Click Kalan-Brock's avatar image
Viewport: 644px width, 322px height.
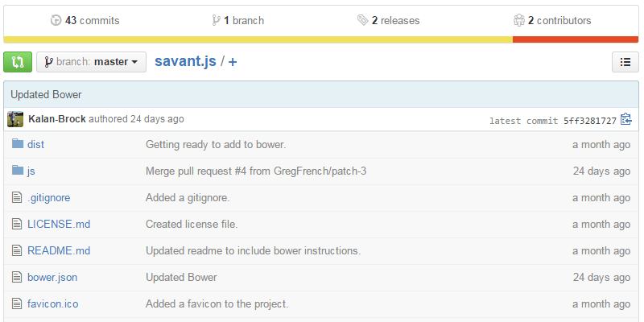15,119
